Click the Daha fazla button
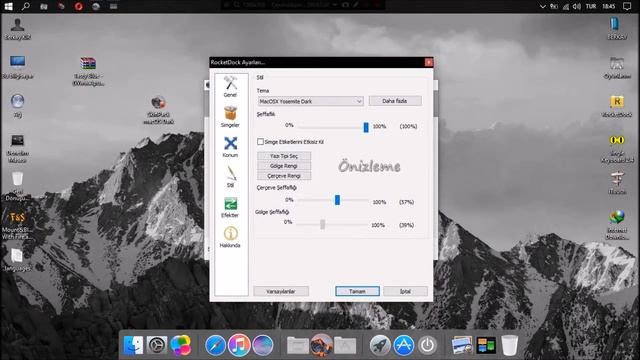640x360 pixels. click(x=395, y=101)
